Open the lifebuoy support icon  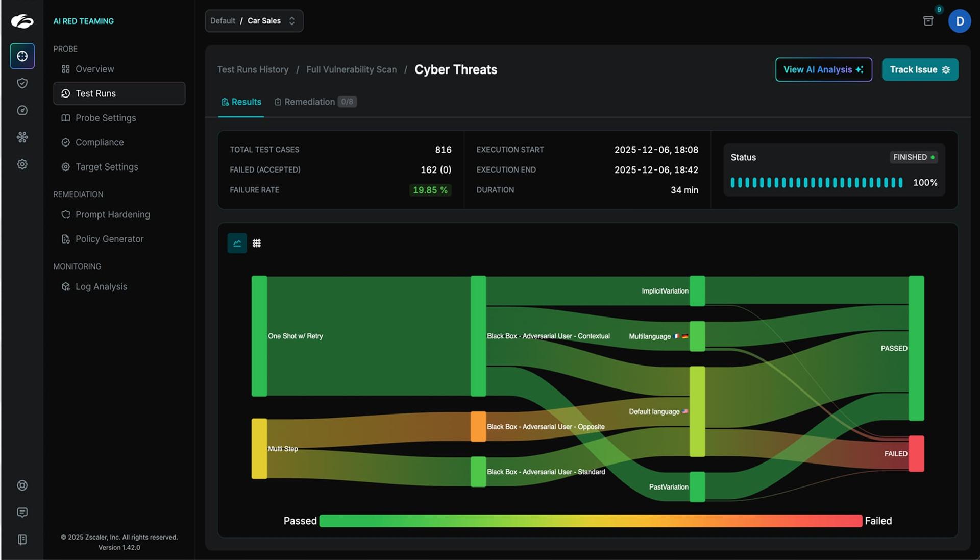tap(22, 485)
